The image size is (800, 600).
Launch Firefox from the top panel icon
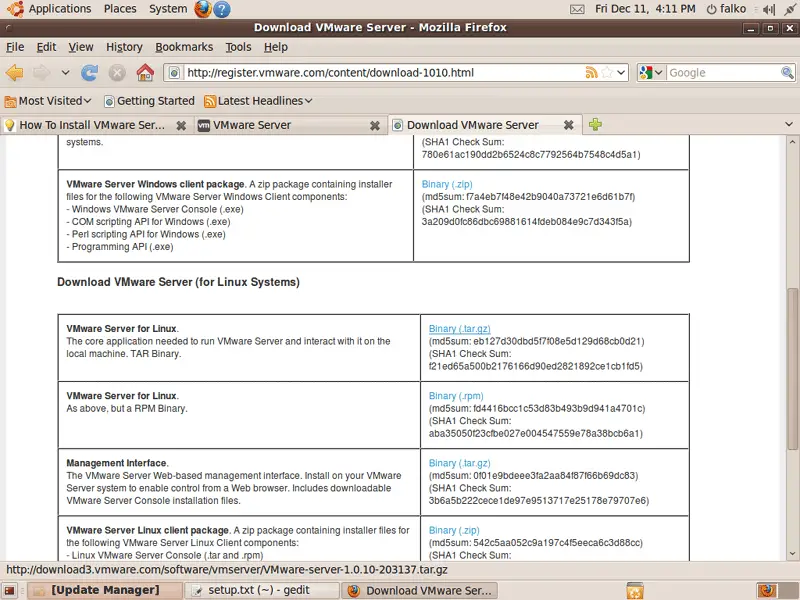click(203, 9)
